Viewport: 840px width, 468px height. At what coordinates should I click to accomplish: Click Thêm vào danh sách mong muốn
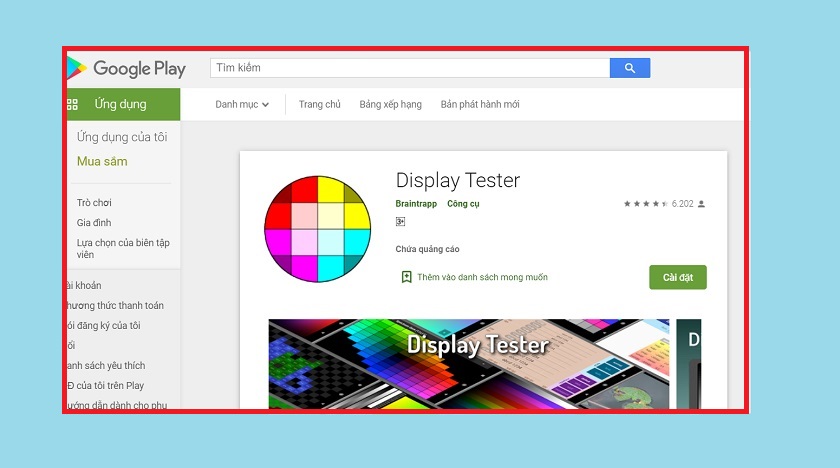[x=482, y=277]
